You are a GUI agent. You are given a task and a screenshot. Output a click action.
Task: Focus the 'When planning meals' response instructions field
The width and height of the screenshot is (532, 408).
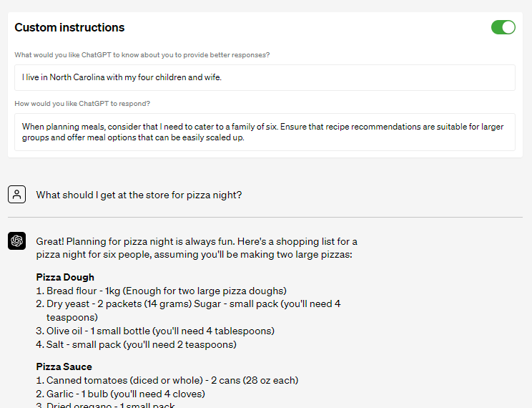(265, 132)
